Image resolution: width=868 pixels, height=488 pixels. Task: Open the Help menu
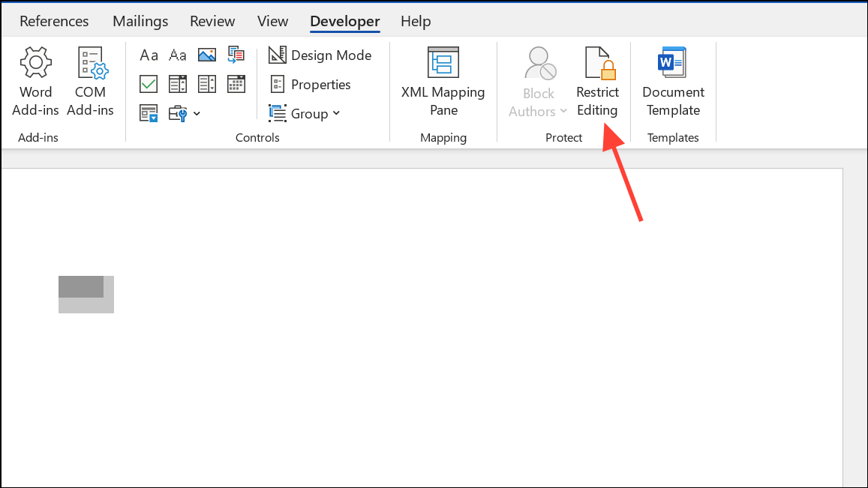416,21
